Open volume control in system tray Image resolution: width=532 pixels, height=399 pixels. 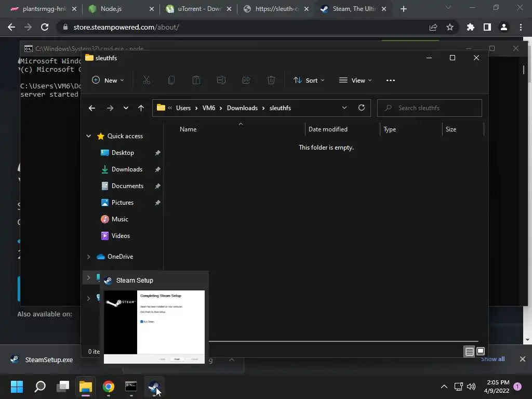pyautogui.click(x=471, y=387)
